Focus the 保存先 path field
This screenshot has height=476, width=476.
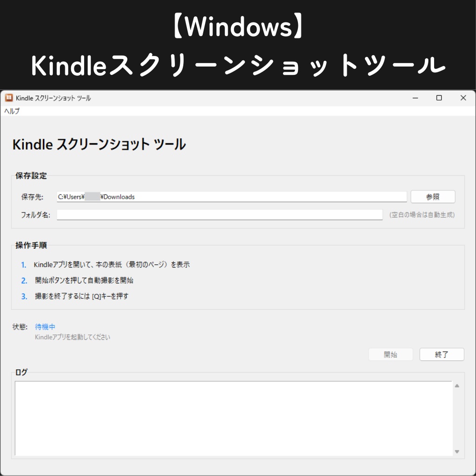pos(231,197)
